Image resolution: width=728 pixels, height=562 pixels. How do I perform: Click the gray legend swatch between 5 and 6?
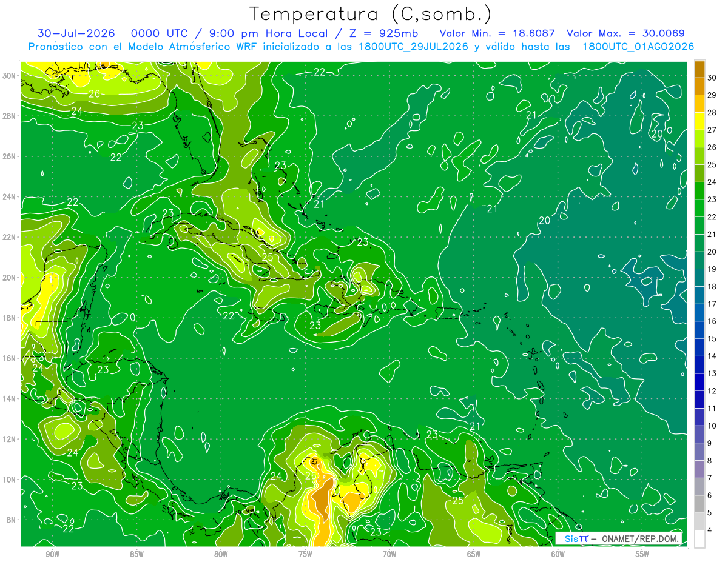pyautogui.click(x=699, y=504)
